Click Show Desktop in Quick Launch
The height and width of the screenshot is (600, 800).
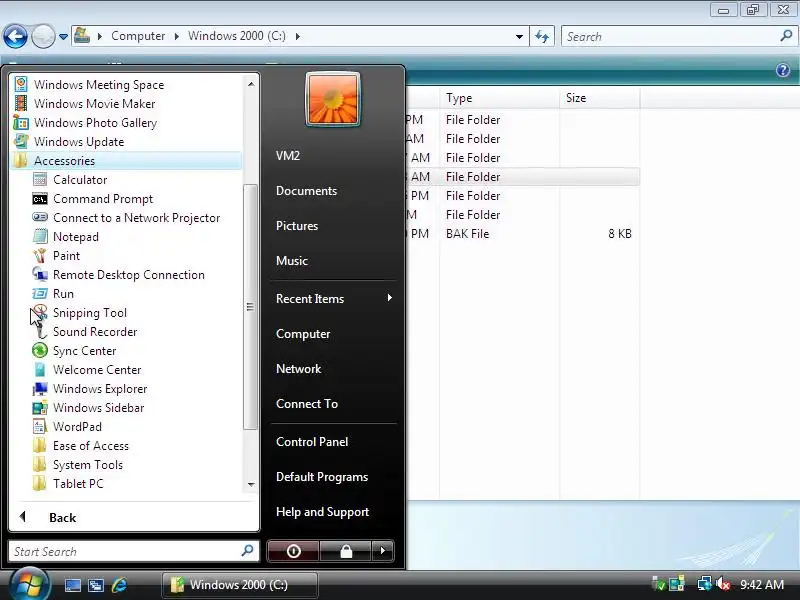tap(72, 585)
